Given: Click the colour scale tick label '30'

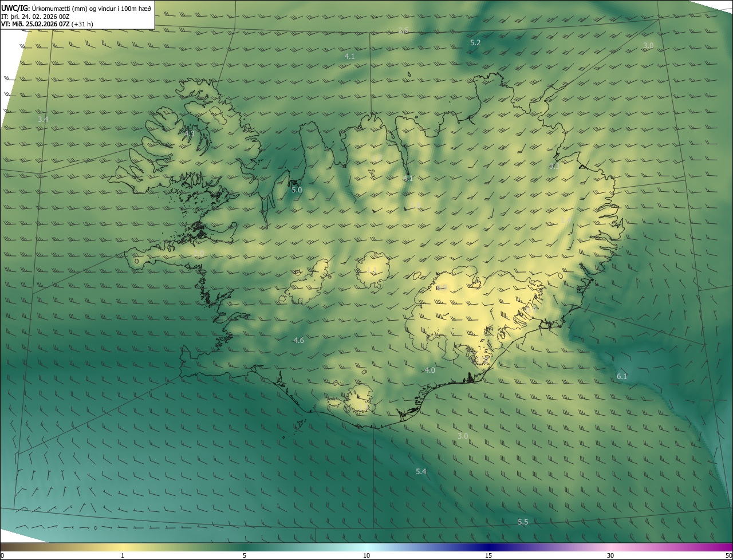Looking at the screenshot, I should click(610, 555).
